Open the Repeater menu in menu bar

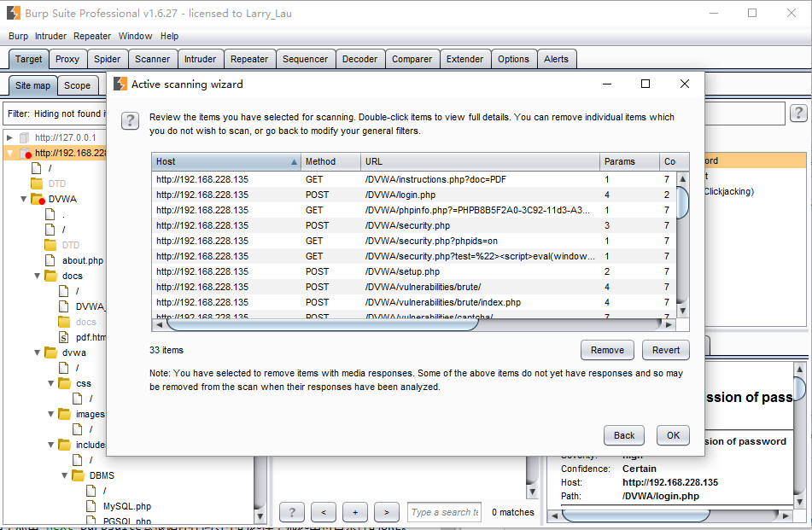coord(92,36)
